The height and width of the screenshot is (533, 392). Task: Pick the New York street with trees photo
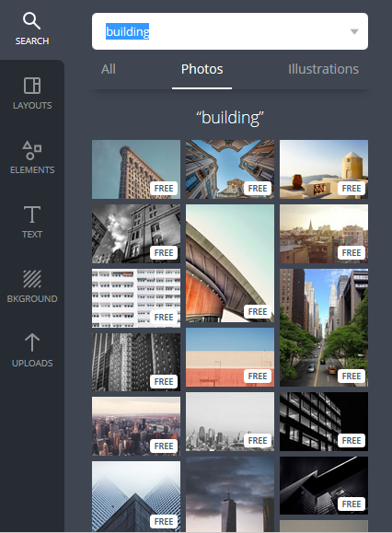(324, 328)
